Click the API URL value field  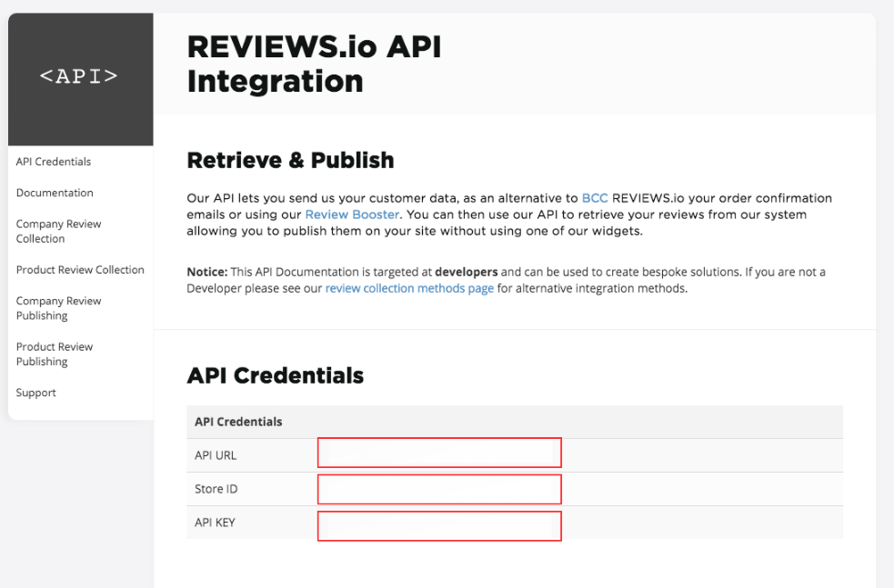tap(439, 453)
